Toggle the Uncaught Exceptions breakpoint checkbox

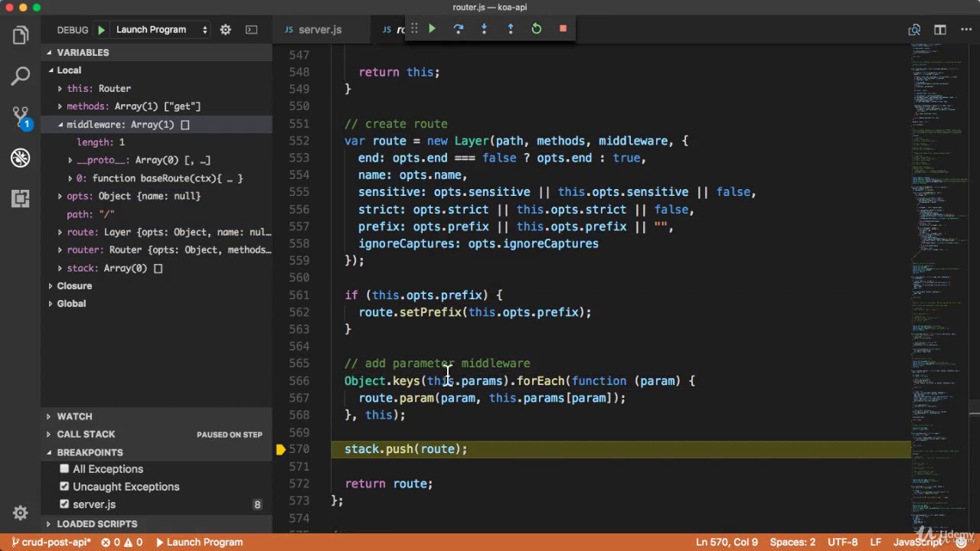click(x=64, y=487)
